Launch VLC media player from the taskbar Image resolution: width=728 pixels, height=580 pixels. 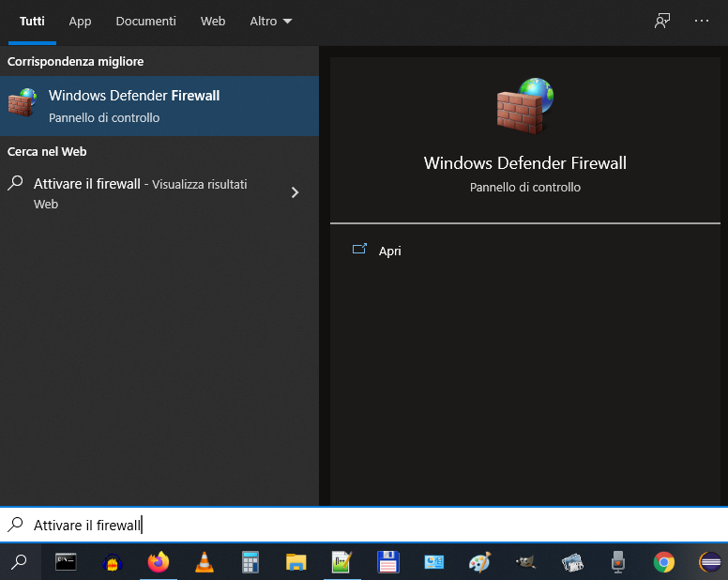click(205, 562)
